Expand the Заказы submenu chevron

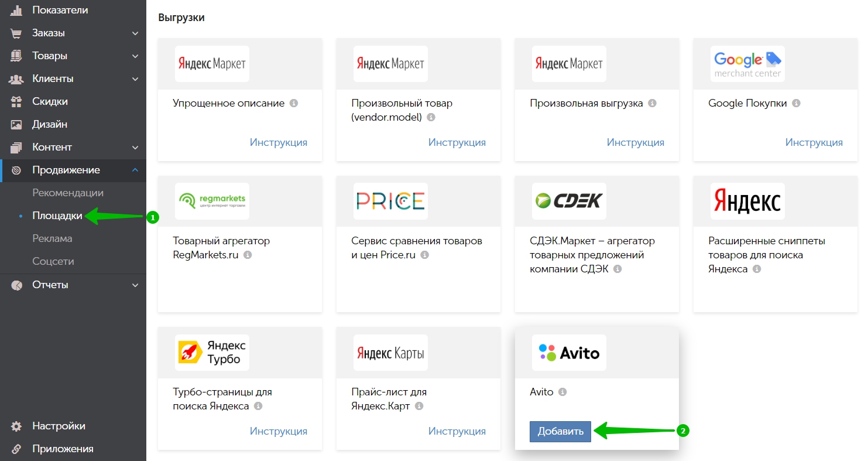click(x=135, y=33)
